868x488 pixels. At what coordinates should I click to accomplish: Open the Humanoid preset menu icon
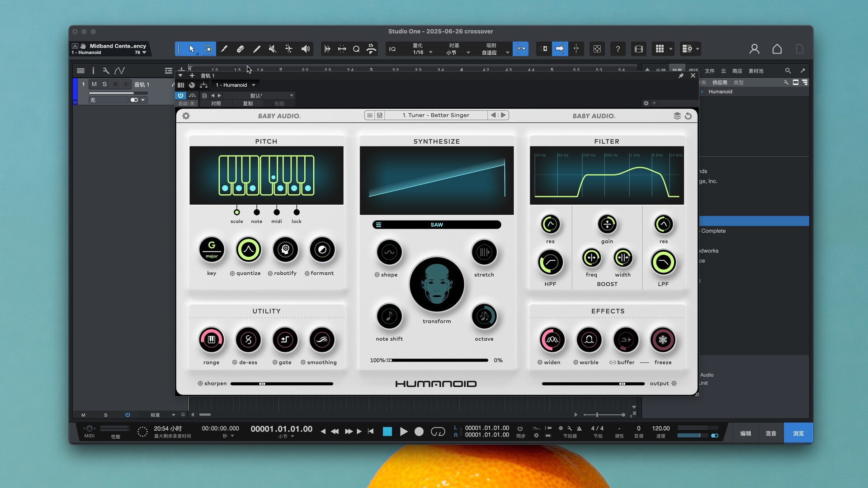point(370,115)
